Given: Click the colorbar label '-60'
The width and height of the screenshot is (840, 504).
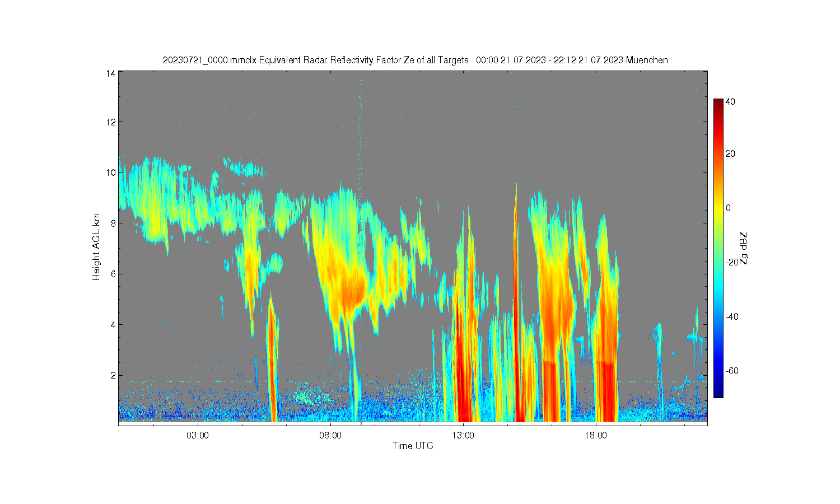Looking at the screenshot, I should pyautogui.click(x=731, y=371).
